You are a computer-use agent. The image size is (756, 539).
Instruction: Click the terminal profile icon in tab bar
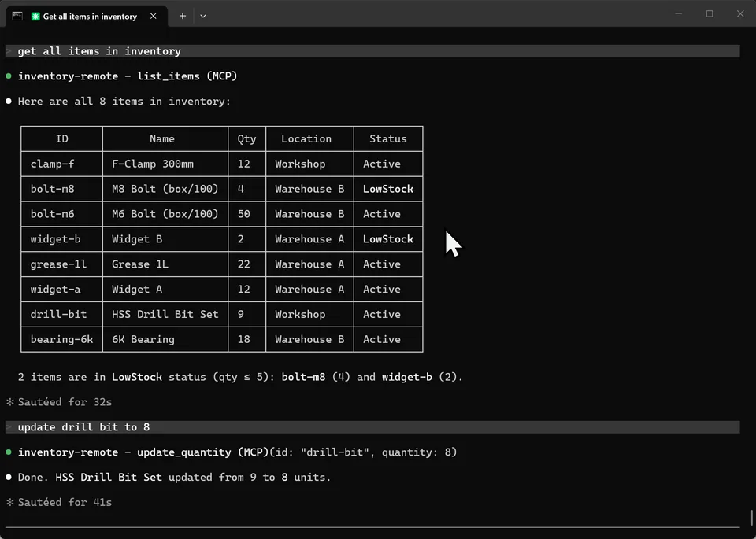(x=17, y=16)
